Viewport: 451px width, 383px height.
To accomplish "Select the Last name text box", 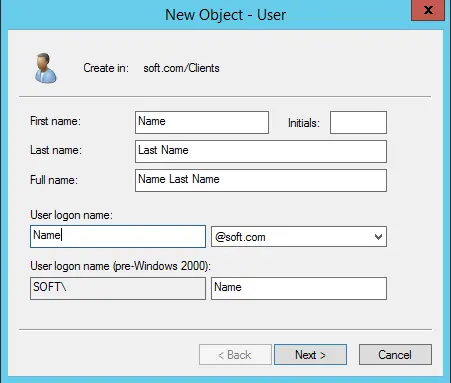I will click(x=261, y=151).
